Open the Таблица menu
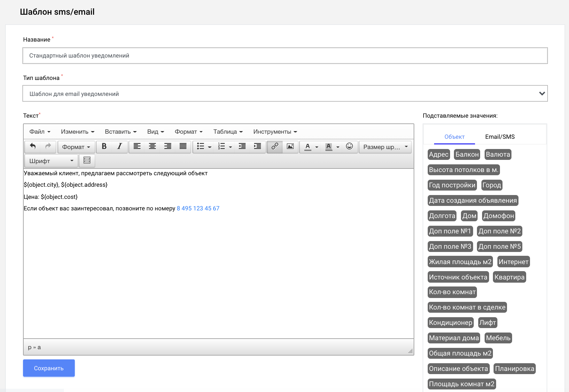The width and height of the screenshot is (569, 392). (x=228, y=132)
